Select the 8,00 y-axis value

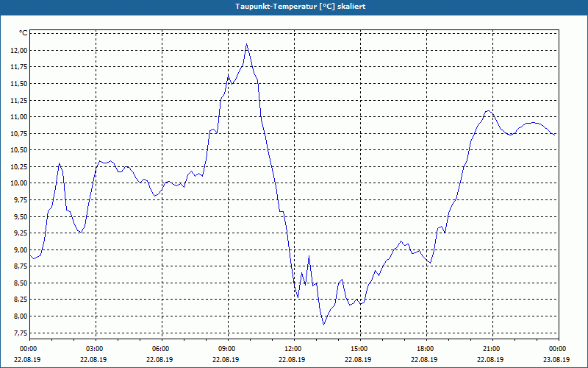pyautogui.click(x=21, y=316)
